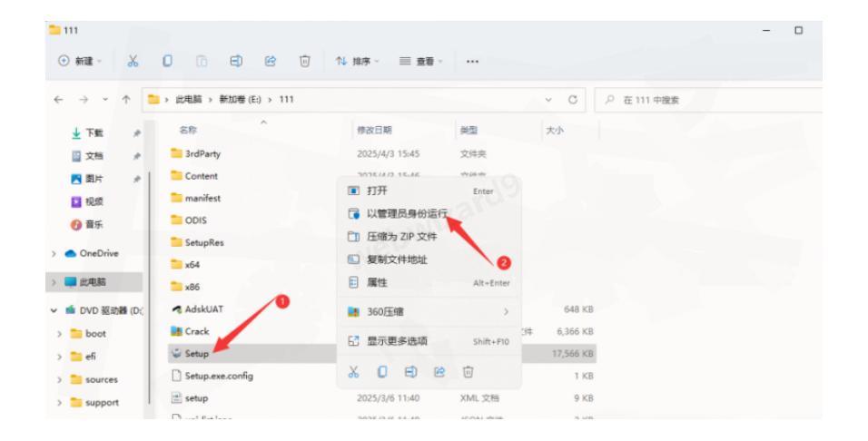Select the support folder in sidebar

pyautogui.click(x=94, y=403)
